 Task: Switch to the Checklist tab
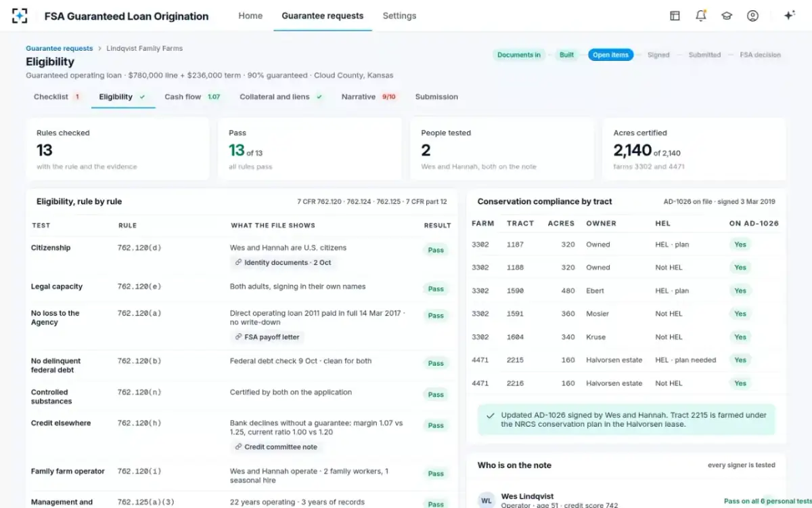pyautogui.click(x=58, y=97)
